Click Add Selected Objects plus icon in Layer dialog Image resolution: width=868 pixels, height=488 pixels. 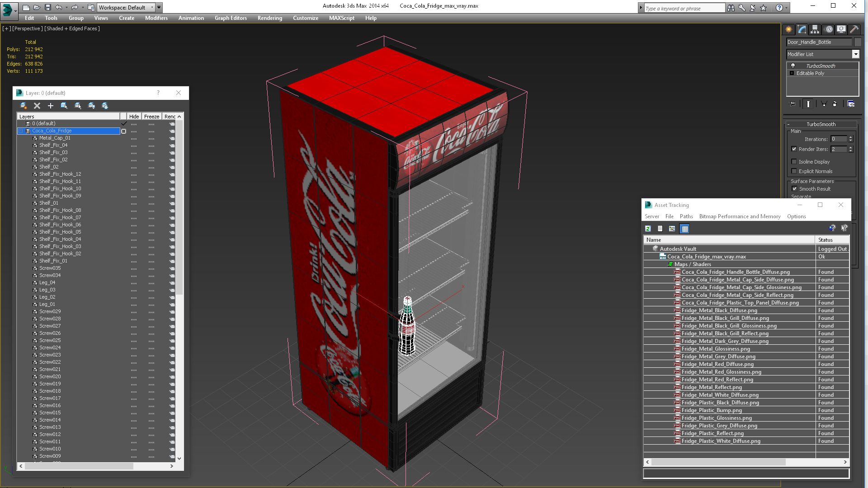pyautogui.click(x=51, y=106)
